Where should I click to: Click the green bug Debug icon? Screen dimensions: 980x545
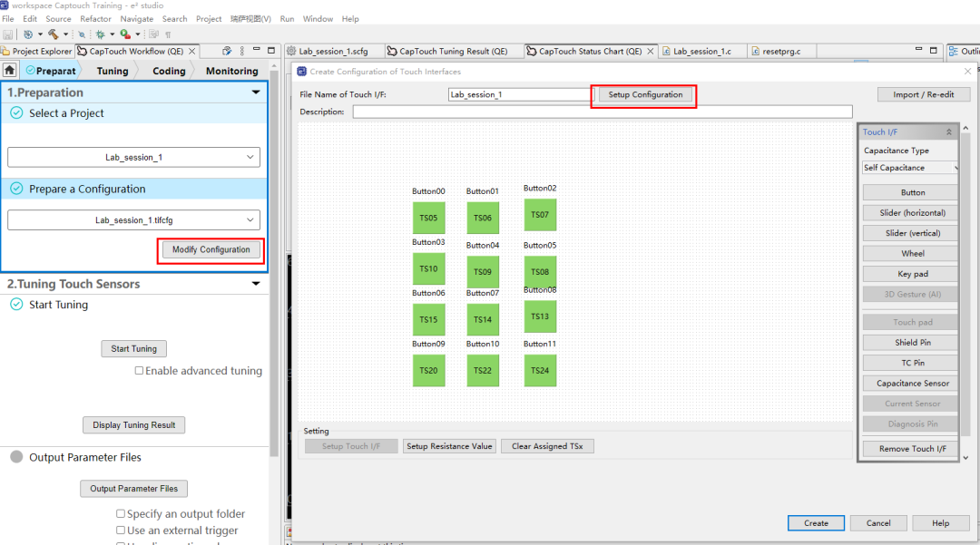point(100,34)
